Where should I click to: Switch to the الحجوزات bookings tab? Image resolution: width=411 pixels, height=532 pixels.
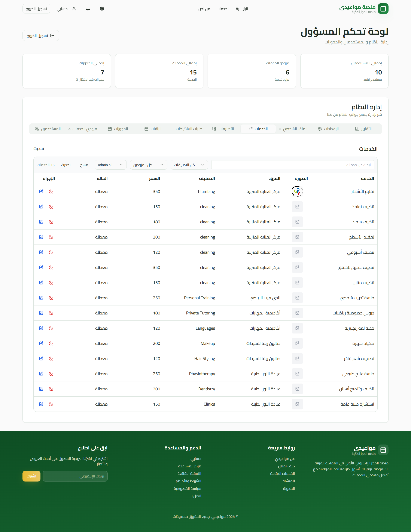point(118,129)
